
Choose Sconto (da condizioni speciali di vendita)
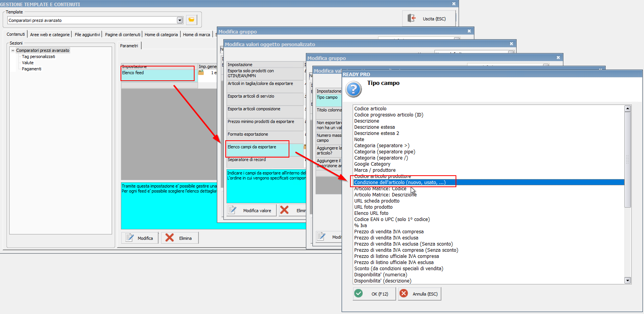tap(398, 269)
